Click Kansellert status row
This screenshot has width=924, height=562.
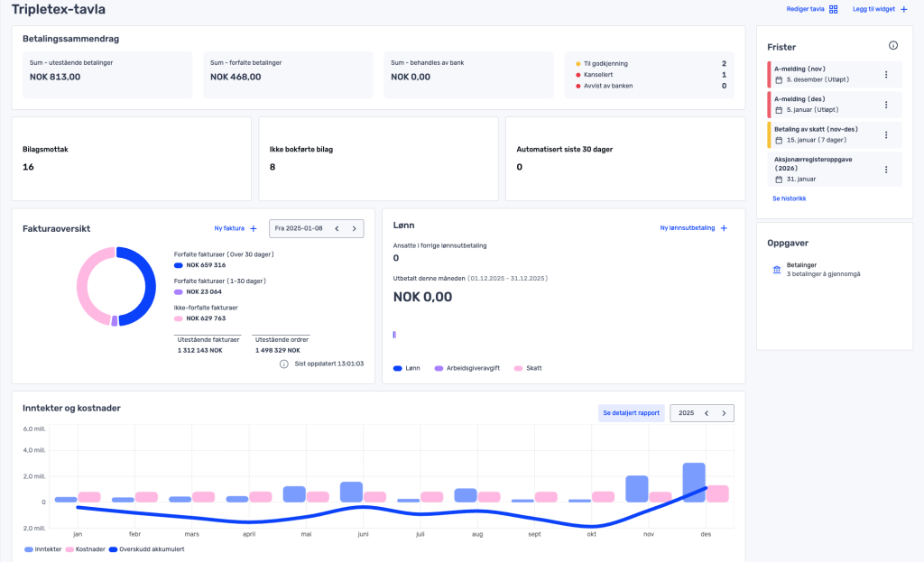click(651, 75)
